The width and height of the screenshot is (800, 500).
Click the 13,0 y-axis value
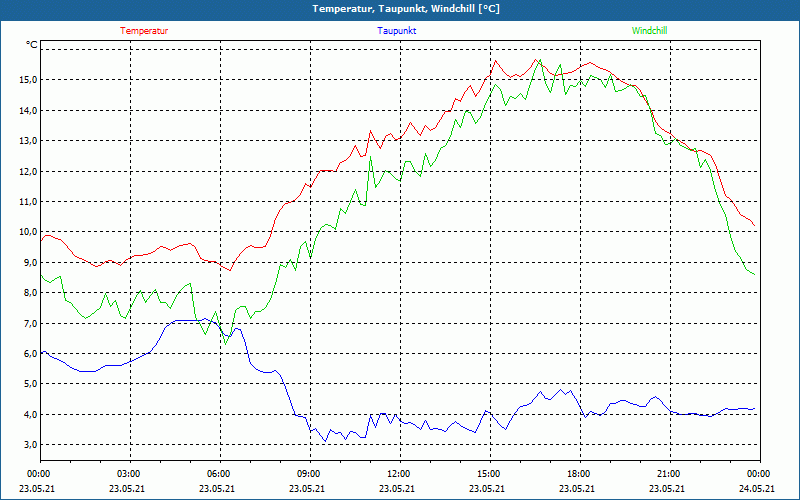[28, 140]
